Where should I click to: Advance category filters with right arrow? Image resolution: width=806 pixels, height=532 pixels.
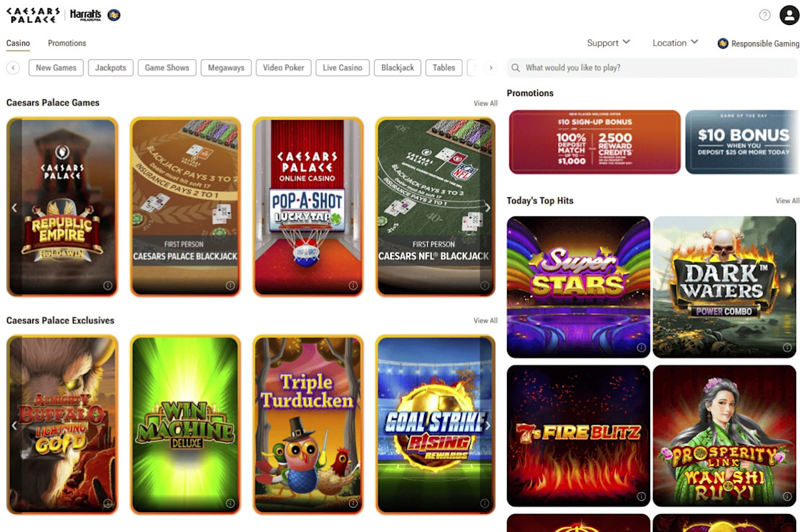tap(491, 67)
